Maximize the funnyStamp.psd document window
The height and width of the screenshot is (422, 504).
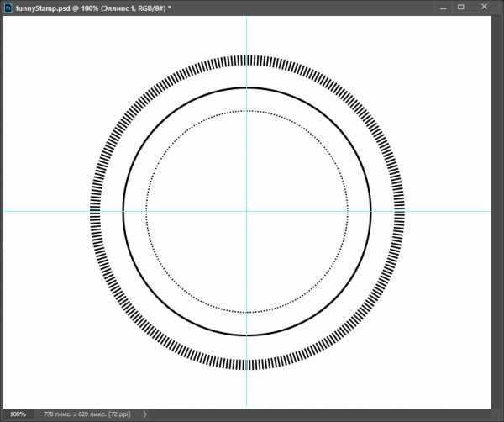[x=460, y=7]
